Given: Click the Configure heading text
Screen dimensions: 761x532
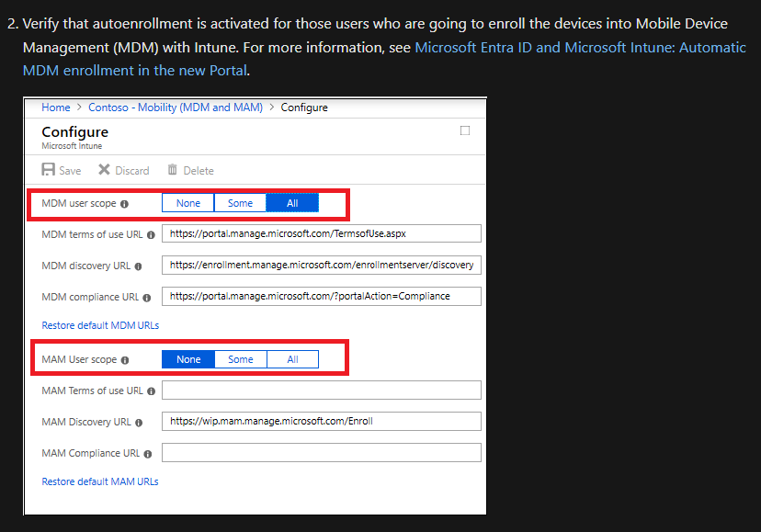Looking at the screenshot, I should (74, 132).
